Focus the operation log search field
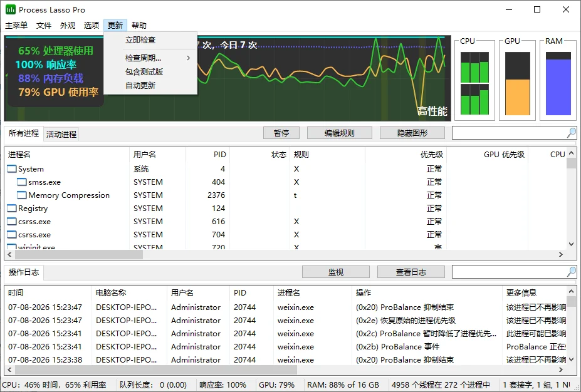The height and width of the screenshot is (392, 581). [x=510, y=272]
